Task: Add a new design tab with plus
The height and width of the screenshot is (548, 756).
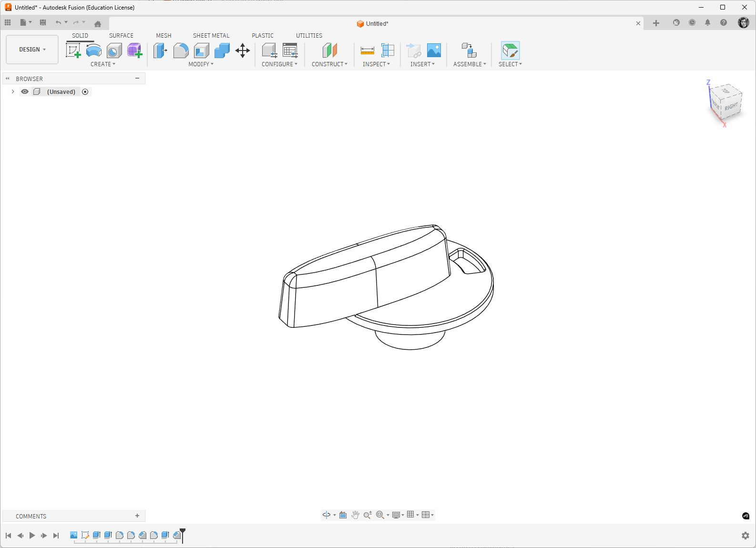Action: [x=656, y=23]
